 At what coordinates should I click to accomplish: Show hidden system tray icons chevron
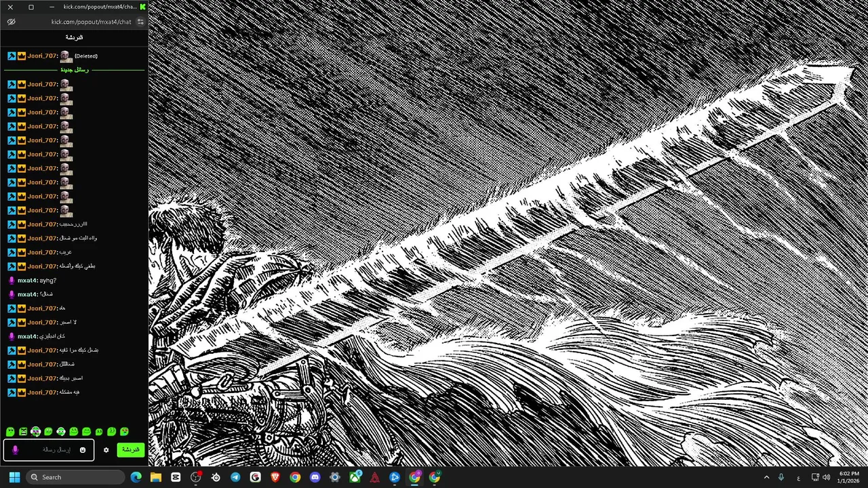[766, 477]
